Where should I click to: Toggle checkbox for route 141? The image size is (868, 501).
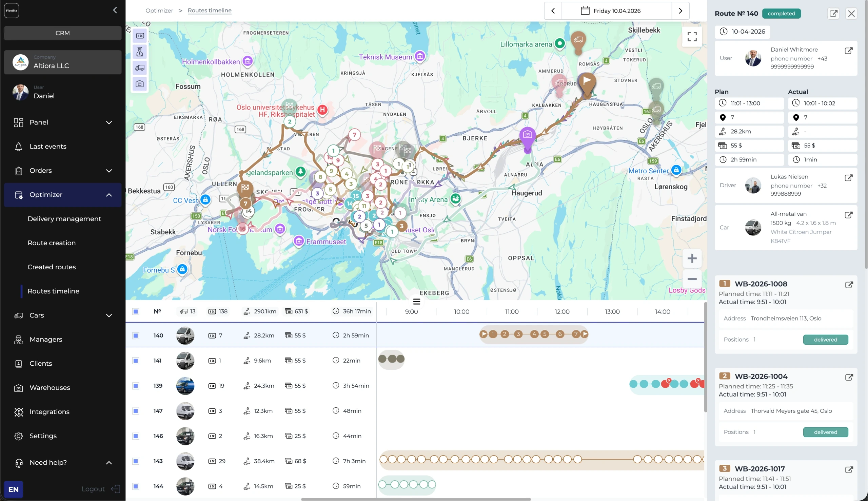point(136,361)
